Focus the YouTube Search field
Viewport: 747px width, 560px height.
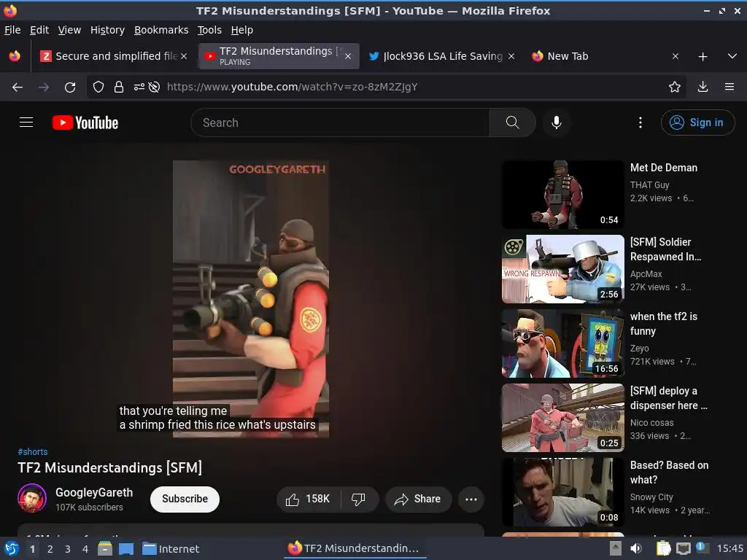[340, 122]
